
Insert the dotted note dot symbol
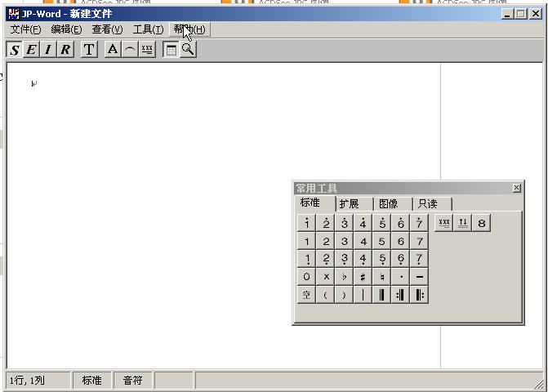tap(400, 277)
